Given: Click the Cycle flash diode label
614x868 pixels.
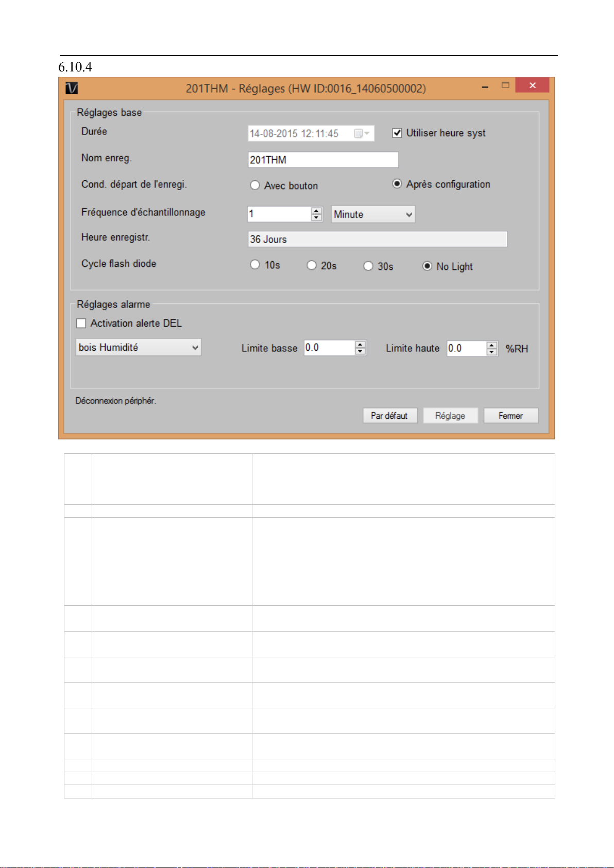Looking at the screenshot, I should (x=118, y=264).
